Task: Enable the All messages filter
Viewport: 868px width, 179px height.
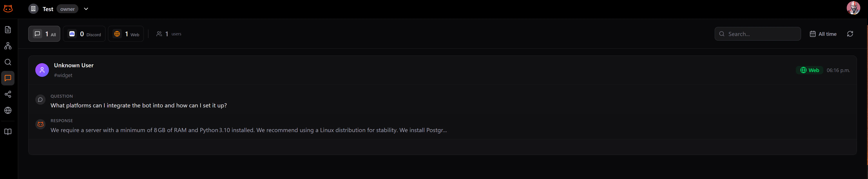Action: tap(44, 34)
